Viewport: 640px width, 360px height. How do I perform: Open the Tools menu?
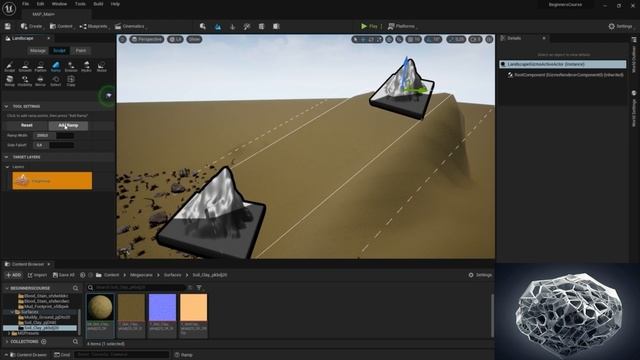(80, 4)
